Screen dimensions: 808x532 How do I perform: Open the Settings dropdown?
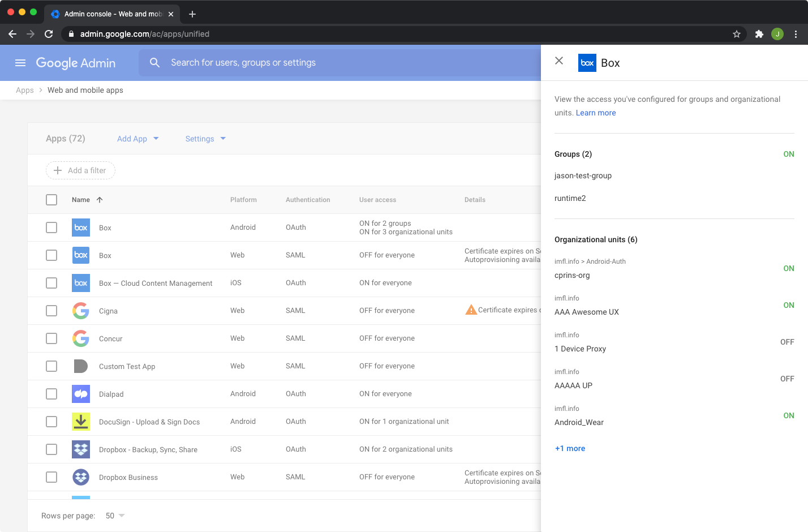[205, 139]
